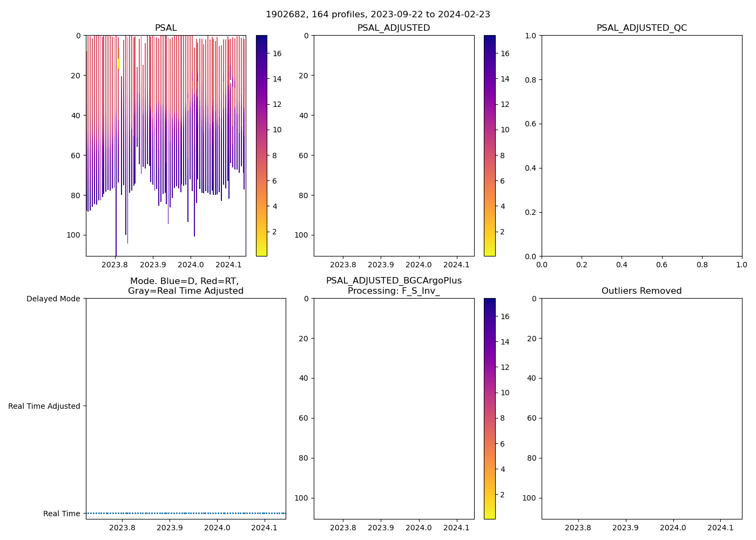Click the colorbar beside the PSAL plot
756x540 pixels.
[261, 146]
